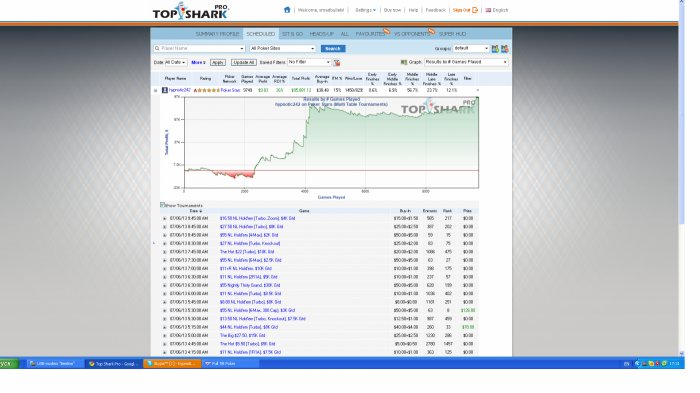Viewport: 700px width, 393px height.
Task: Switch to the Full Tilt Poker taskbar item
Action: [230, 364]
